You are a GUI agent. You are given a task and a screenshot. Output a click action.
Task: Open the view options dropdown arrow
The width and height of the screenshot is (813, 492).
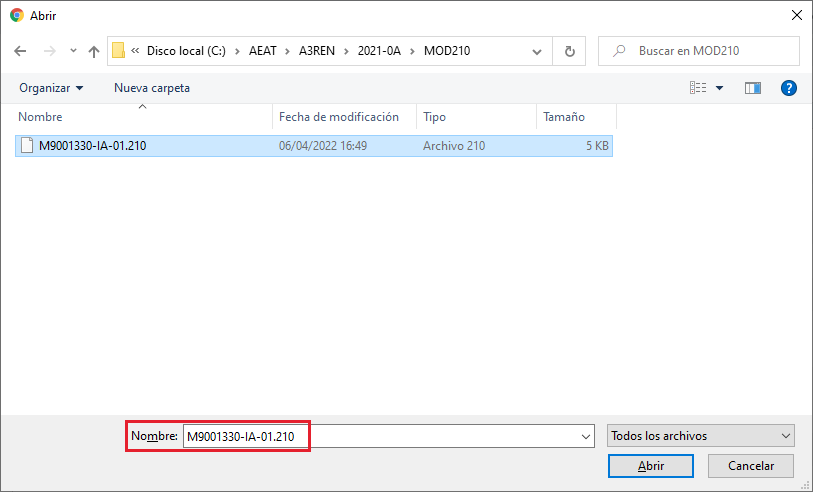719,88
